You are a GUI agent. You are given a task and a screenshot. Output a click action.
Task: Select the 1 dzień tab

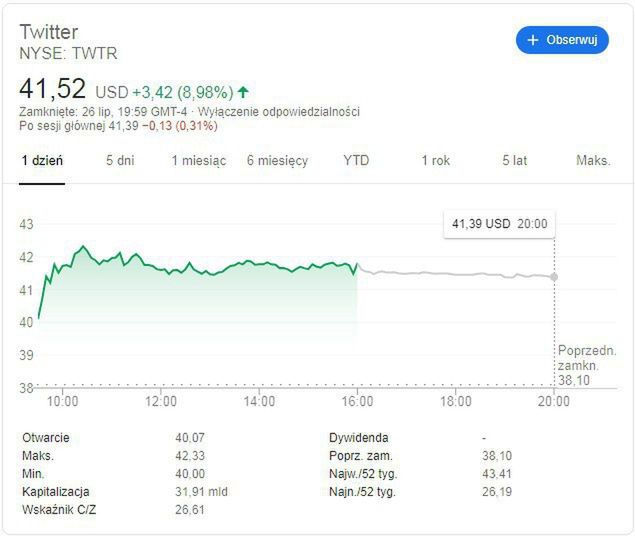tap(43, 160)
